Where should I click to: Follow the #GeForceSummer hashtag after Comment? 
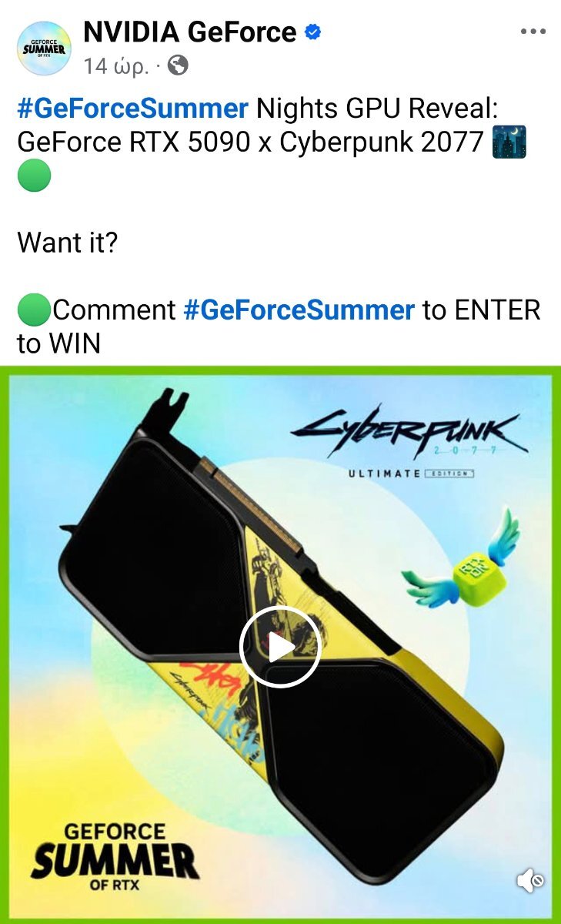(x=299, y=310)
